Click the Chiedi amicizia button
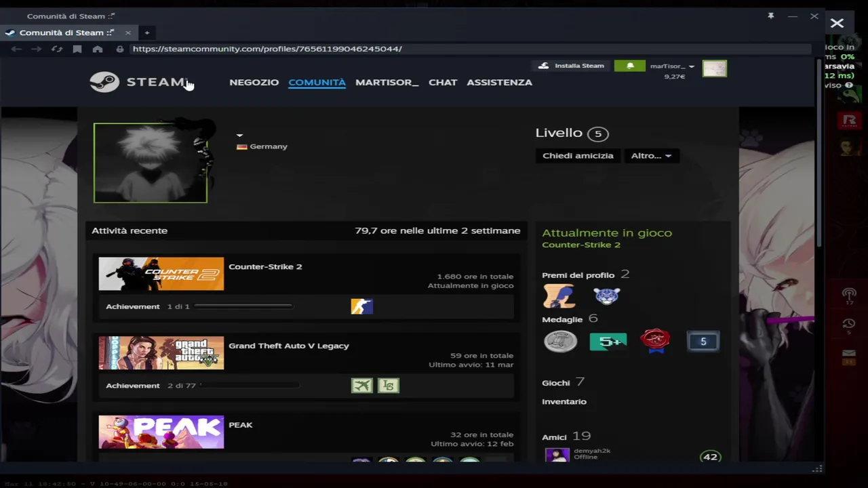Image resolution: width=868 pixels, height=488 pixels. [x=578, y=156]
